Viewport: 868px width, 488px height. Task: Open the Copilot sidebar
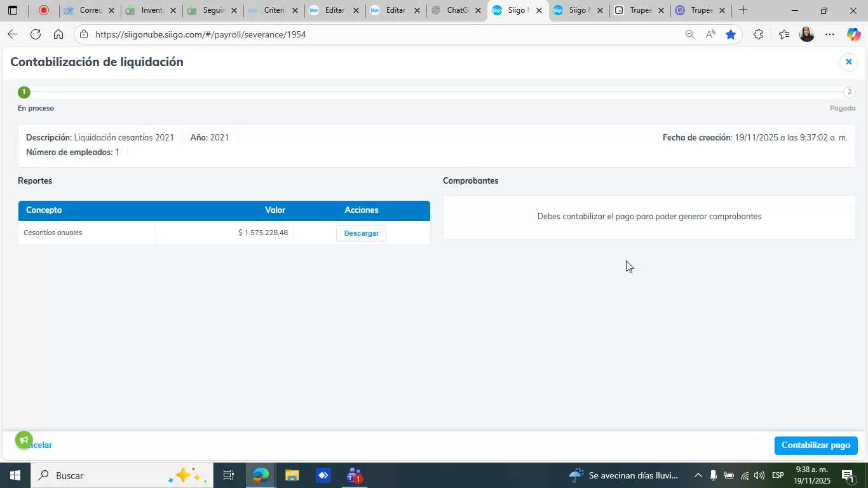[853, 34]
